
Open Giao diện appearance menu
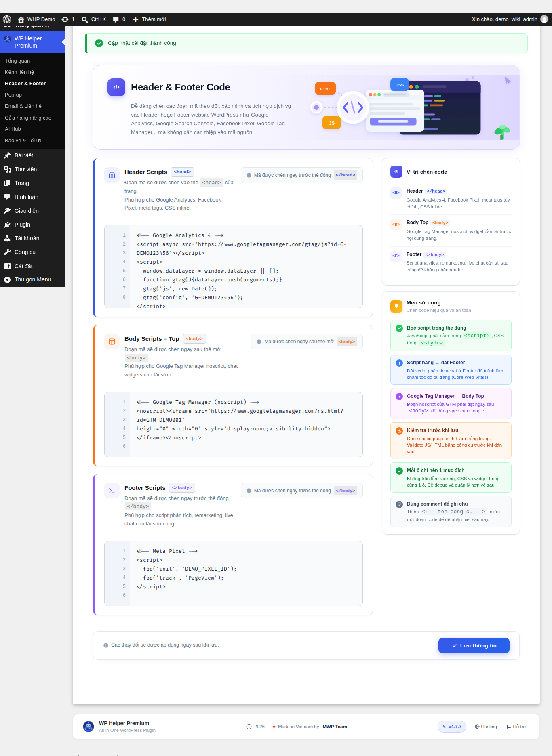(32, 211)
